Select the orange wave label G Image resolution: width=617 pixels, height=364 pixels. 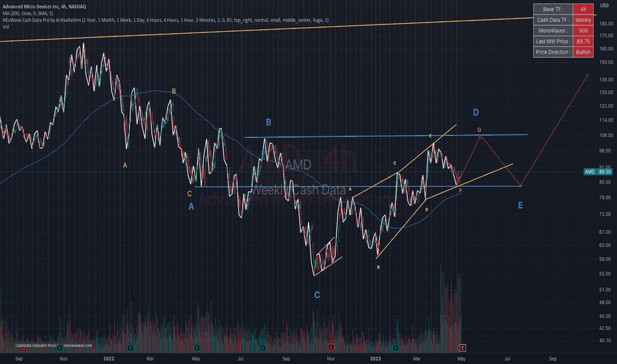(479, 130)
